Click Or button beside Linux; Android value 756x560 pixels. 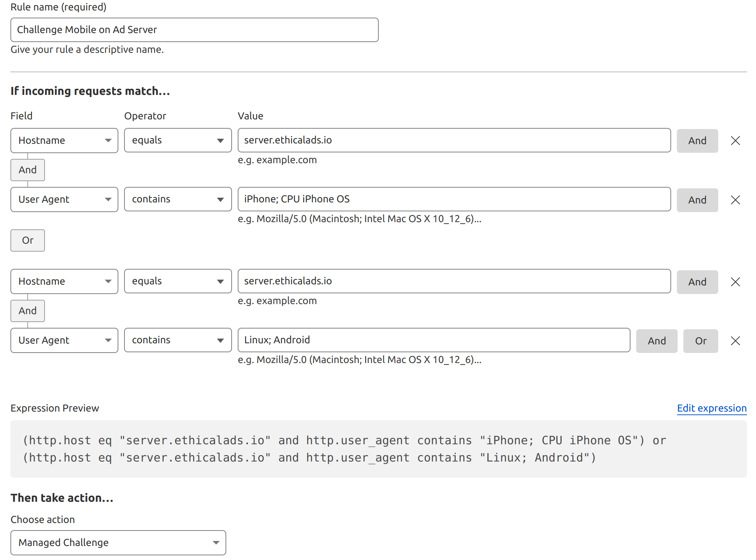tap(701, 341)
